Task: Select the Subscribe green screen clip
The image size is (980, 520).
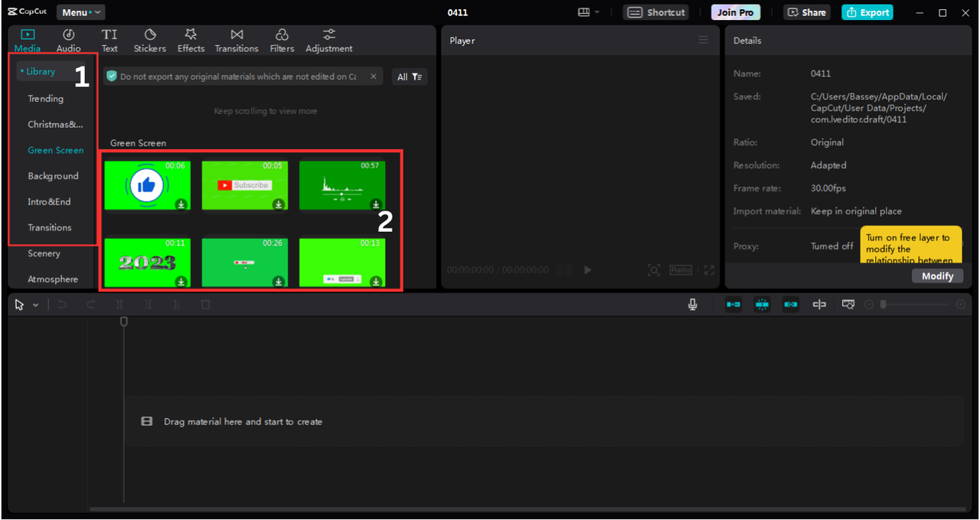Action: coord(245,185)
